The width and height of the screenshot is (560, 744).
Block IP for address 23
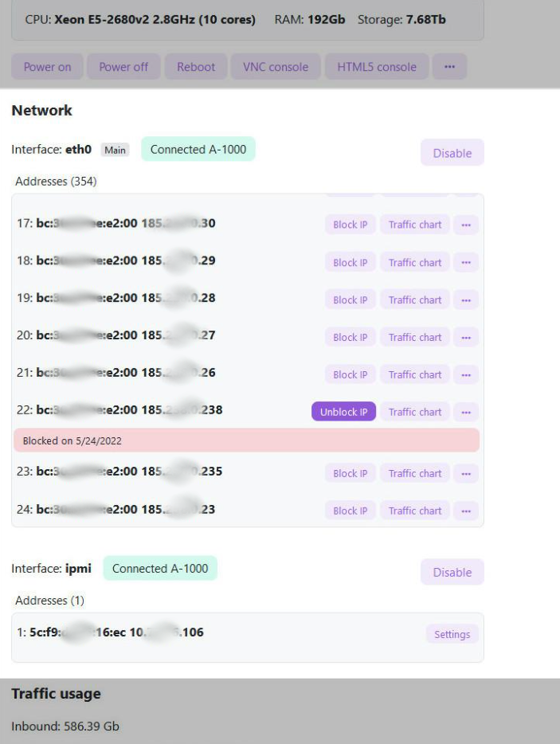(x=350, y=473)
